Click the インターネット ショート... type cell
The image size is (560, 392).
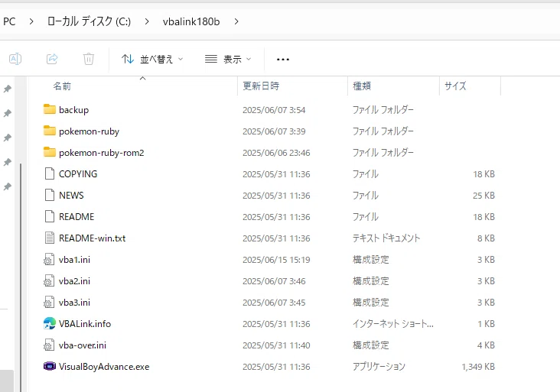pyautogui.click(x=393, y=324)
